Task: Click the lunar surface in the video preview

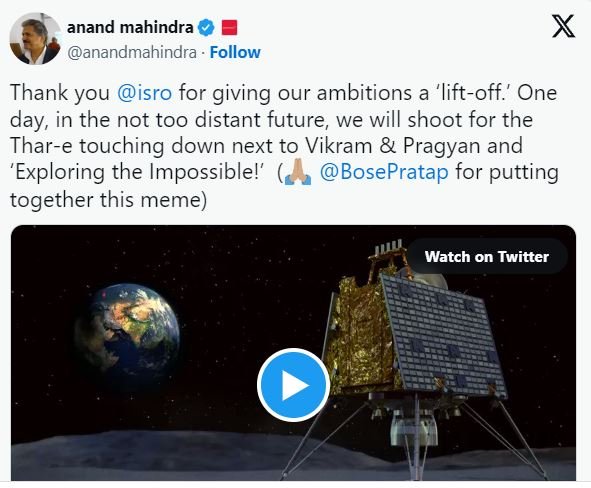Action: pos(151,456)
